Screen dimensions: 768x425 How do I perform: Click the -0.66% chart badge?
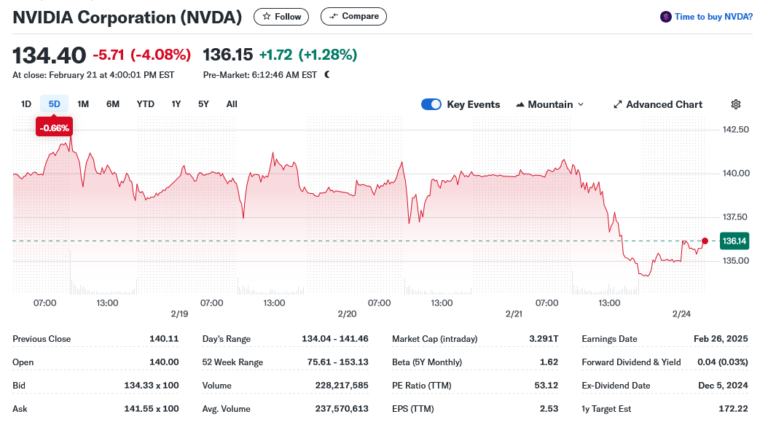54,128
